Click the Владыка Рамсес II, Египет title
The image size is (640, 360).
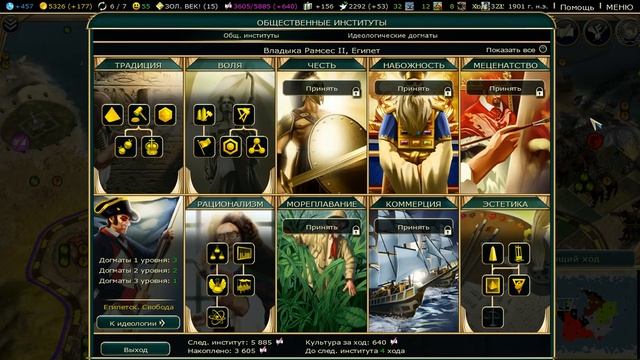click(322, 51)
